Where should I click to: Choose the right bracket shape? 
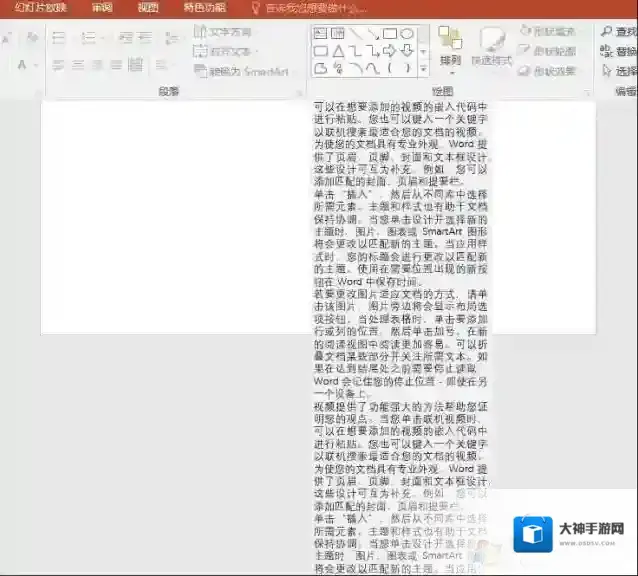[407, 68]
